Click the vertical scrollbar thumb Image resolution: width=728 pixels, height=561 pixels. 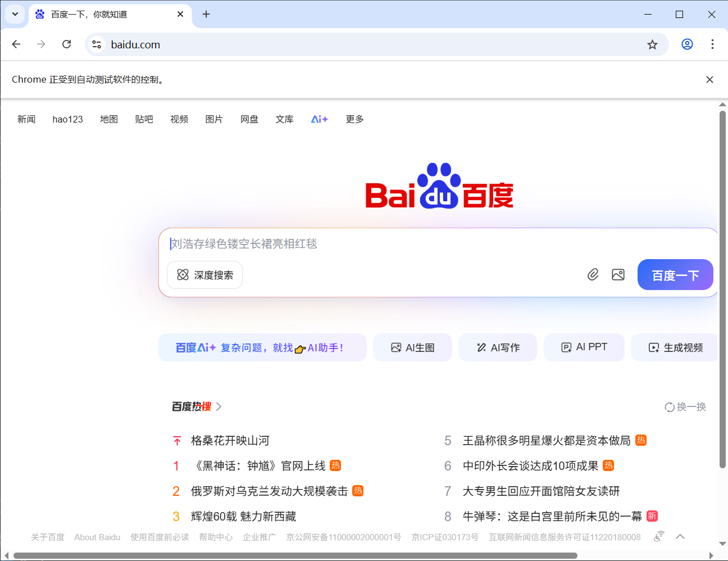coord(723,289)
